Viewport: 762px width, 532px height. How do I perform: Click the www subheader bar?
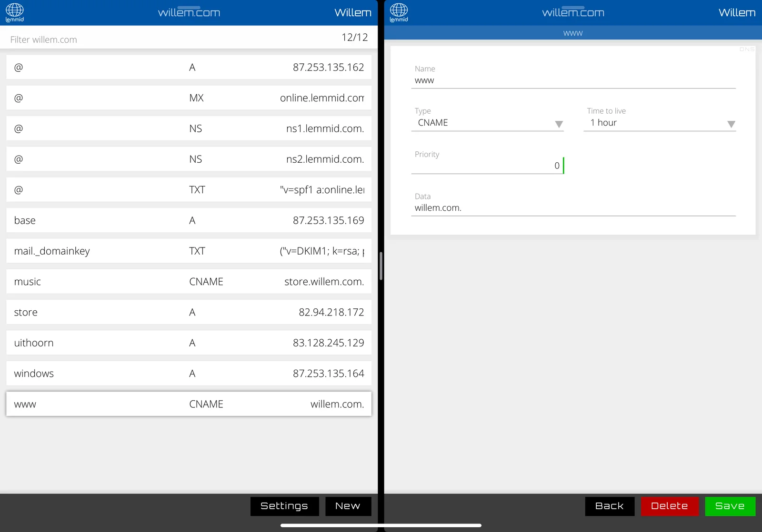(573, 33)
